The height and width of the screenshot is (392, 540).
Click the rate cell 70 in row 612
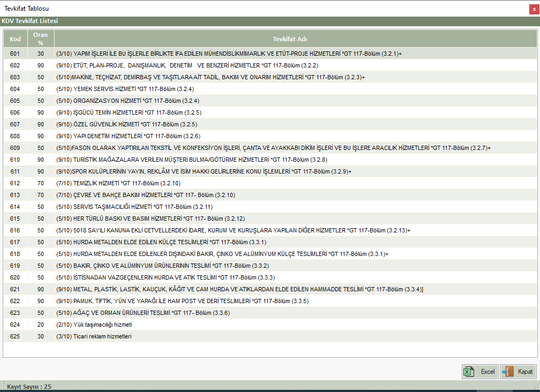(x=41, y=183)
